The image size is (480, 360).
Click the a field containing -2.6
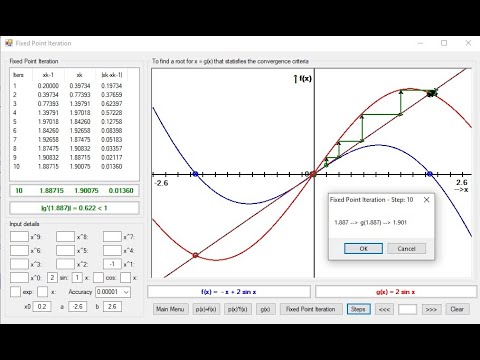click(x=78, y=306)
